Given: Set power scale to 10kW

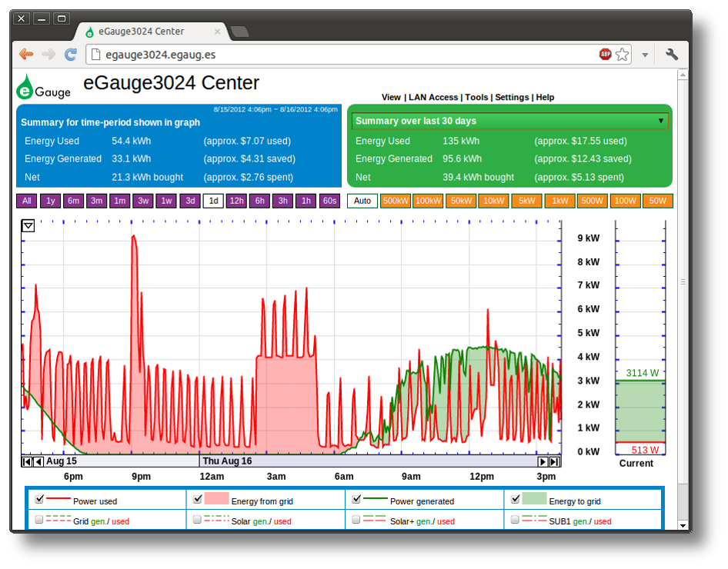Looking at the screenshot, I should coord(493,201).
